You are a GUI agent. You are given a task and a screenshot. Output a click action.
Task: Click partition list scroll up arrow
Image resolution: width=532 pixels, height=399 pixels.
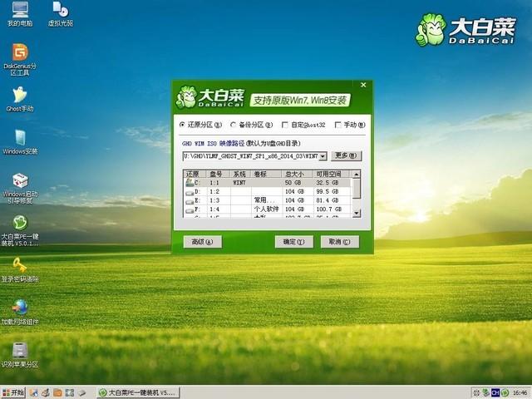tap(357, 175)
